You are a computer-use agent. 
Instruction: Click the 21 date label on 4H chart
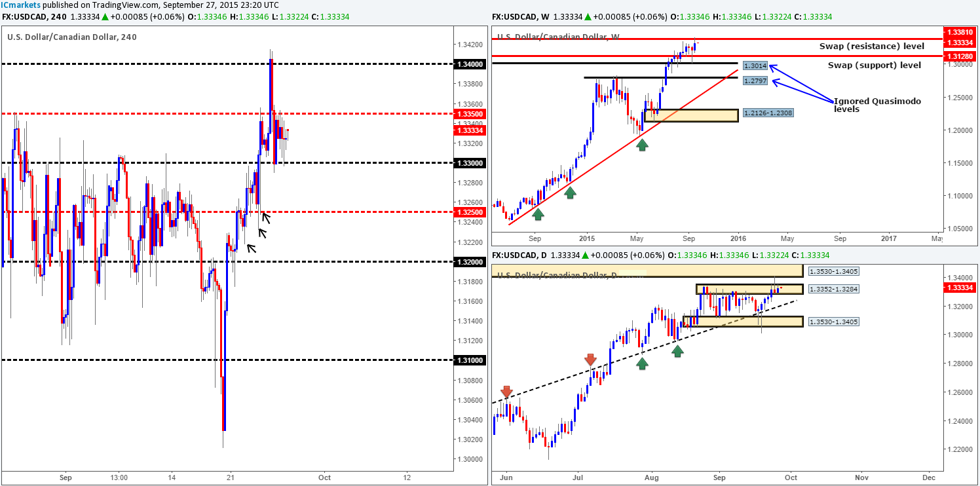point(231,477)
